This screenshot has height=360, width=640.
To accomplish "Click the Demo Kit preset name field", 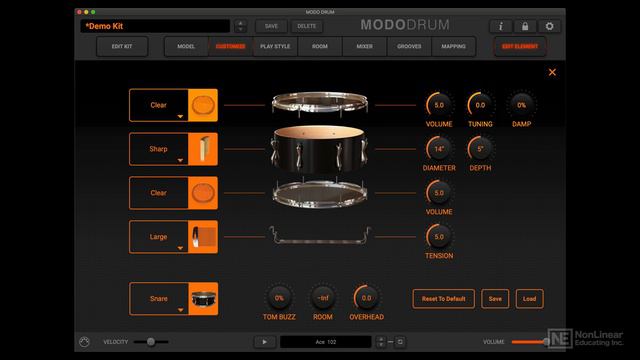I will 155,26.
